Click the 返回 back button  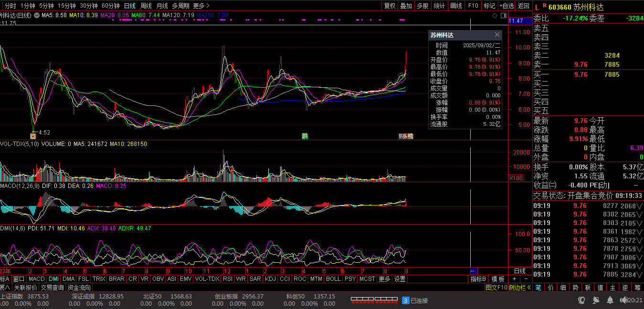524,6
